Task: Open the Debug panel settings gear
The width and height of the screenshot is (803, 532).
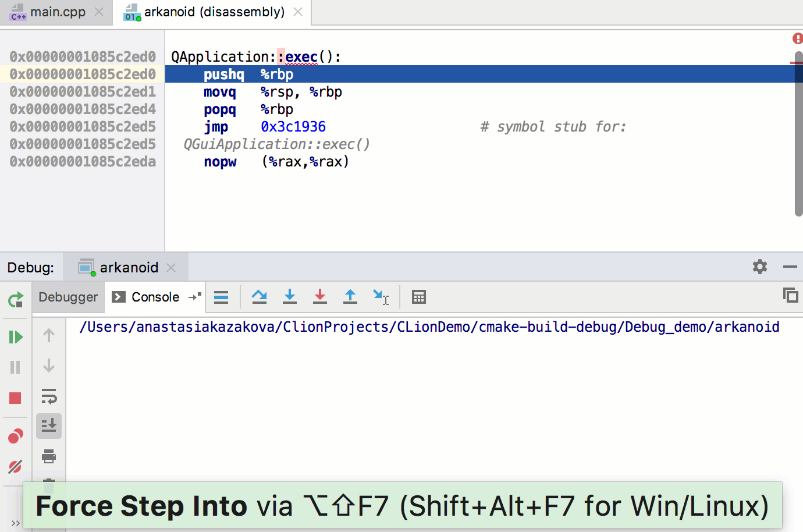Action: (x=760, y=267)
